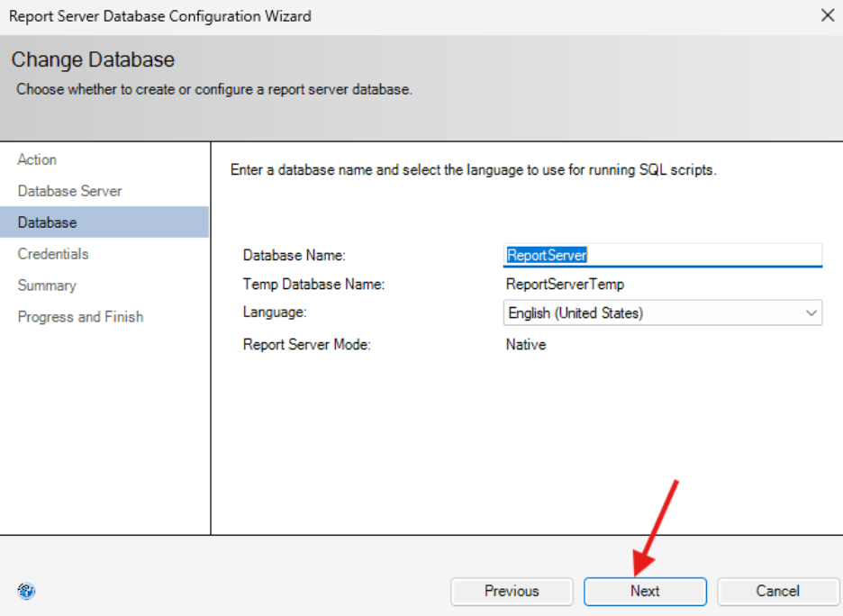
Task: Expand the Language combo box options
Action: [x=811, y=313]
